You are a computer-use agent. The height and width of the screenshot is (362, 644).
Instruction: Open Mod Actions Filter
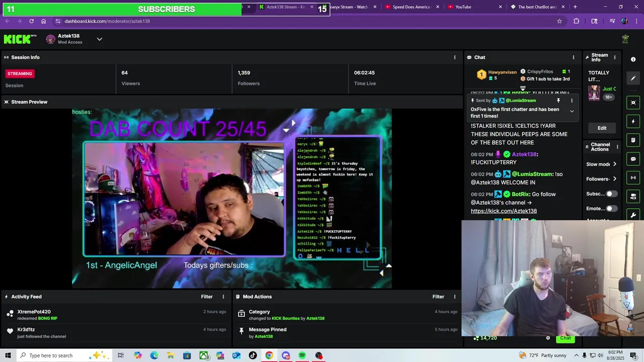tap(438, 297)
